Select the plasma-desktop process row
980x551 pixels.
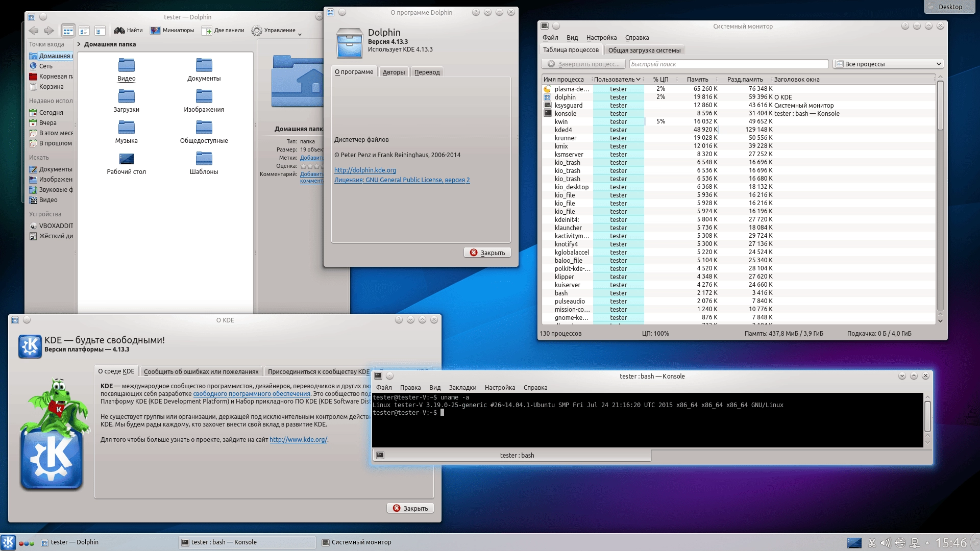738,89
